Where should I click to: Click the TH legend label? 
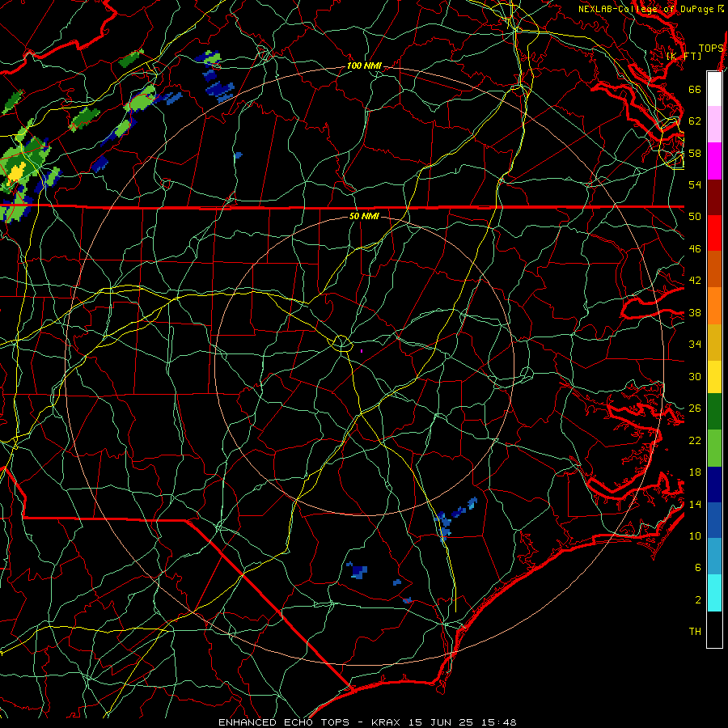(x=695, y=632)
